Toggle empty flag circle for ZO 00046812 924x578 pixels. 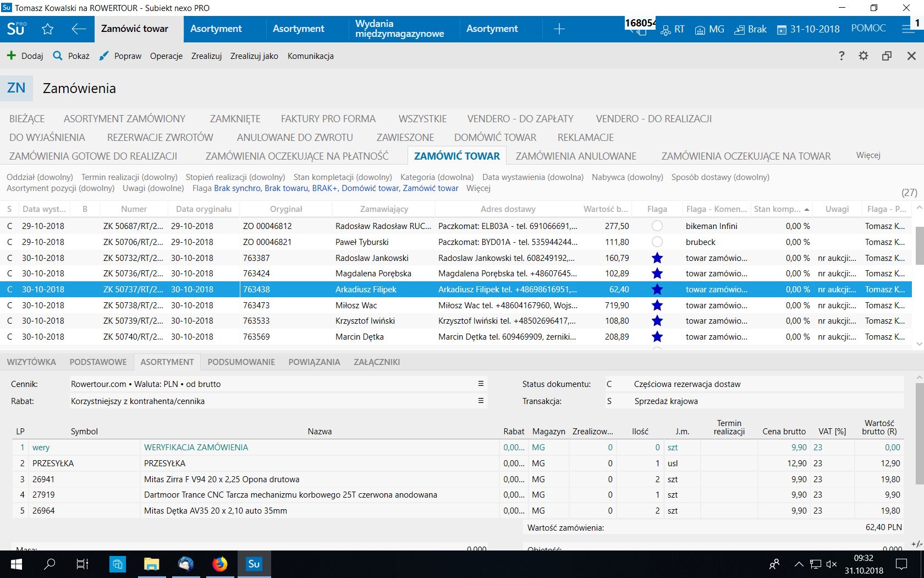pyautogui.click(x=657, y=226)
